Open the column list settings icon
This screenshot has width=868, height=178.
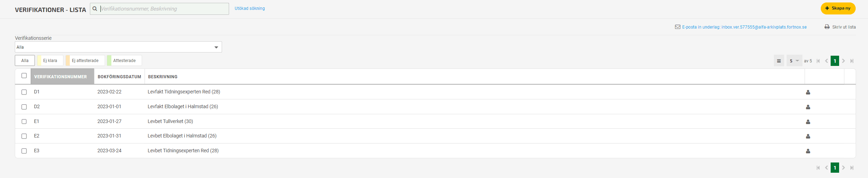pyautogui.click(x=779, y=61)
